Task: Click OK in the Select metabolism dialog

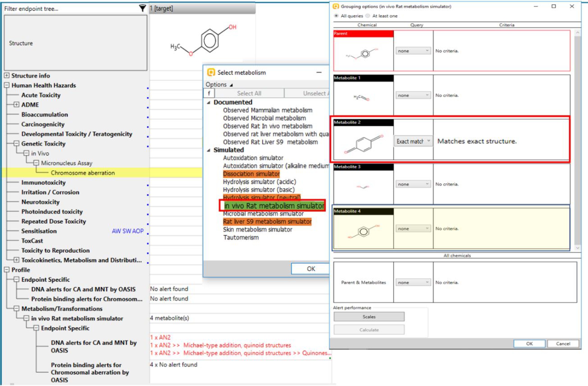Action: (x=311, y=269)
